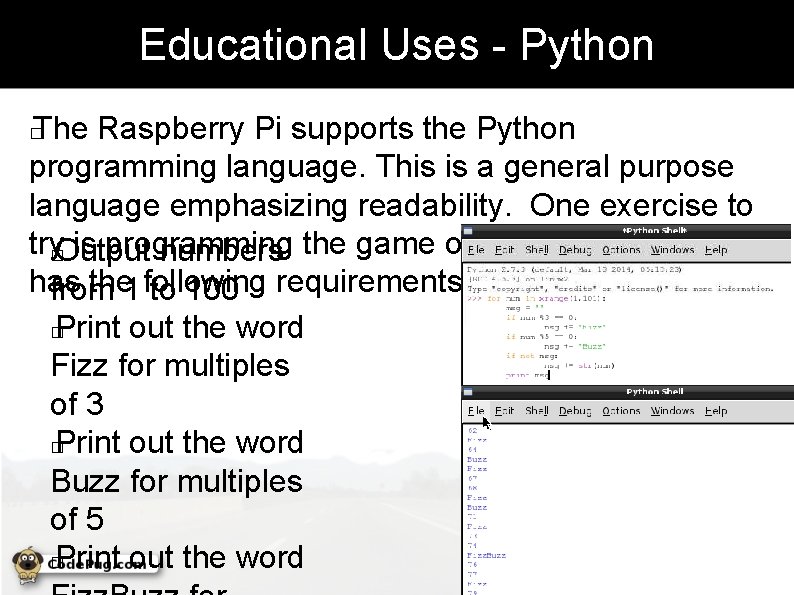This screenshot has height=595, width=794.
Task: Open Help menu in upper Python Shell
Action: tap(716, 250)
